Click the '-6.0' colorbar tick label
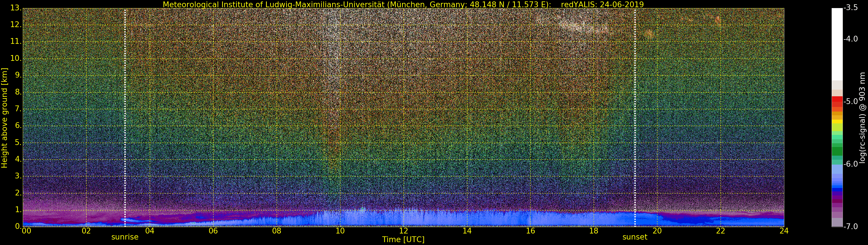Viewport: 868px width, 245px height. click(x=851, y=164)
